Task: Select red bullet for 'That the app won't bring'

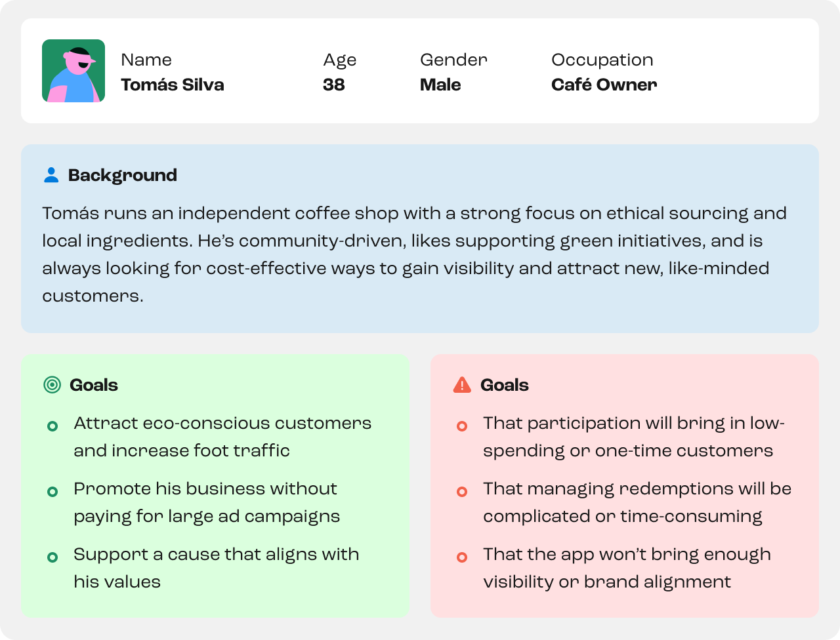Action: pyautogui.click(x=462, y=557)
